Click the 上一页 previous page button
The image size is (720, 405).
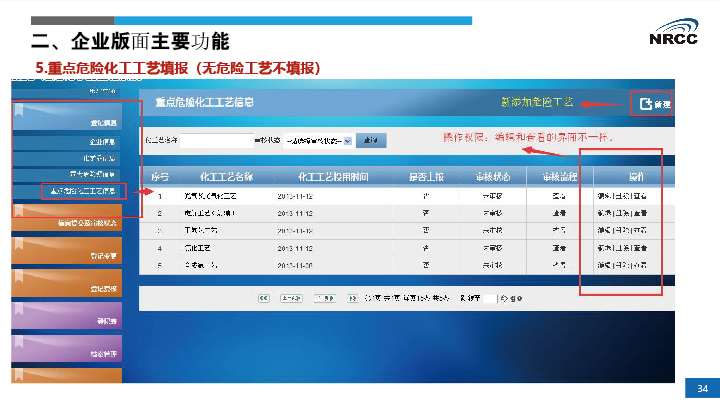click(291, 298)
